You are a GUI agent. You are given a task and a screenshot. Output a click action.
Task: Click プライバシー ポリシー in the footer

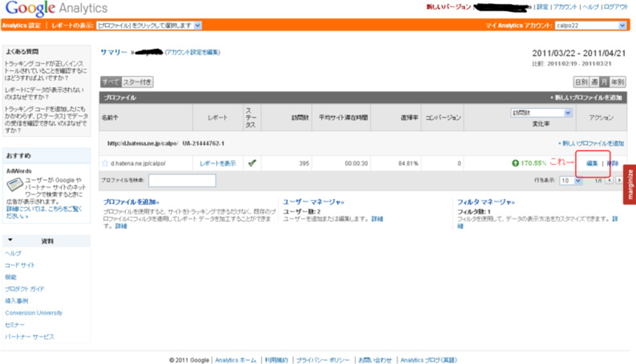tap(323, 360)
